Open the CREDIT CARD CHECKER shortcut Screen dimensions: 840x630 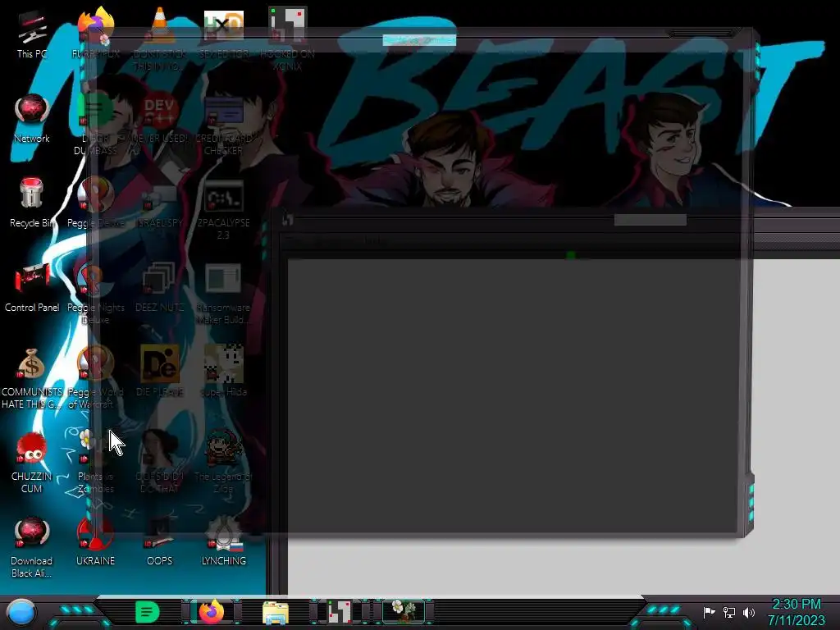(224, 124)
